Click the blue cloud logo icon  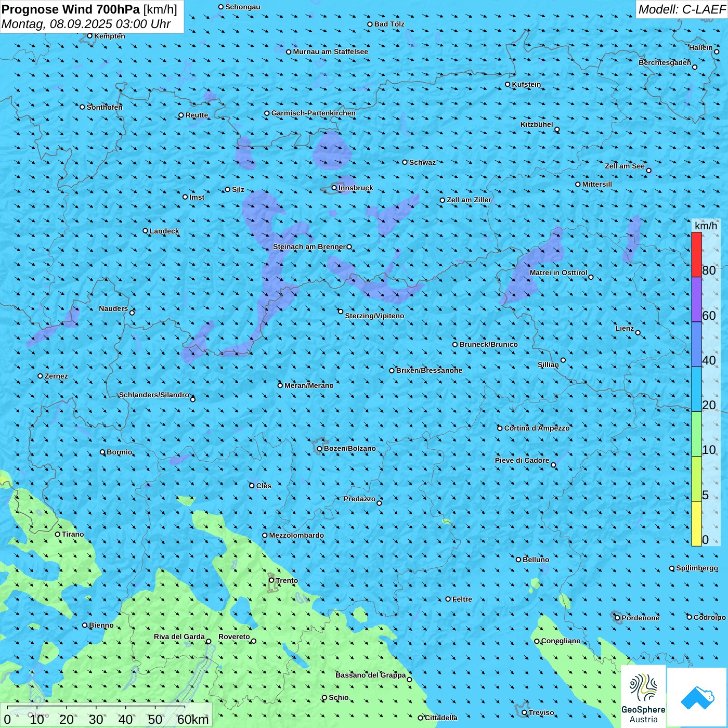(697, 698)
